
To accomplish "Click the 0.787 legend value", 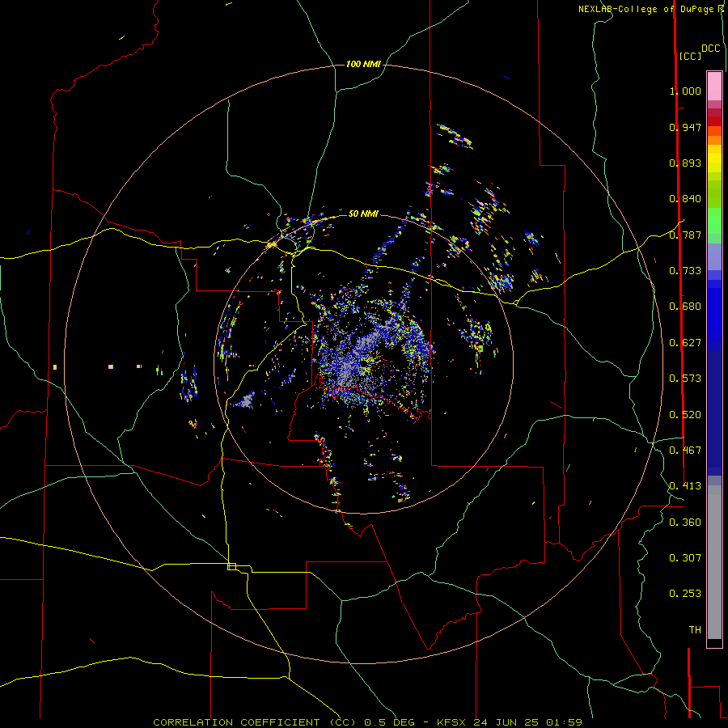I will point(685,235).
